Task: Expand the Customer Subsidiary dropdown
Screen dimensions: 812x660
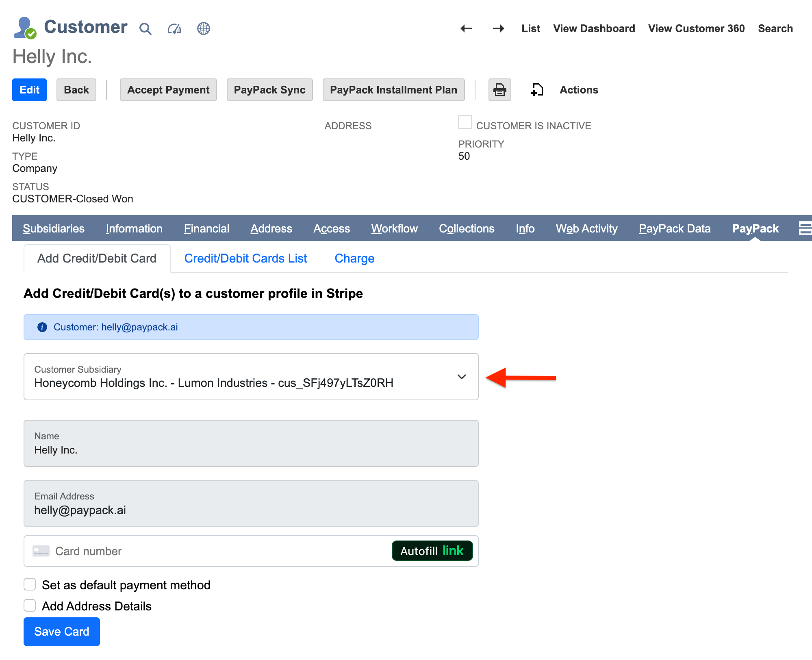Action: click(462, 377)
